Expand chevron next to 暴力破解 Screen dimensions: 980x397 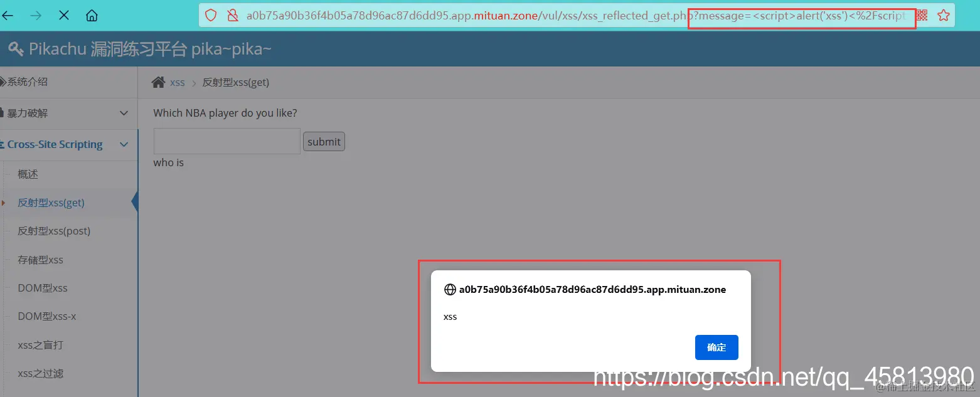124,114
